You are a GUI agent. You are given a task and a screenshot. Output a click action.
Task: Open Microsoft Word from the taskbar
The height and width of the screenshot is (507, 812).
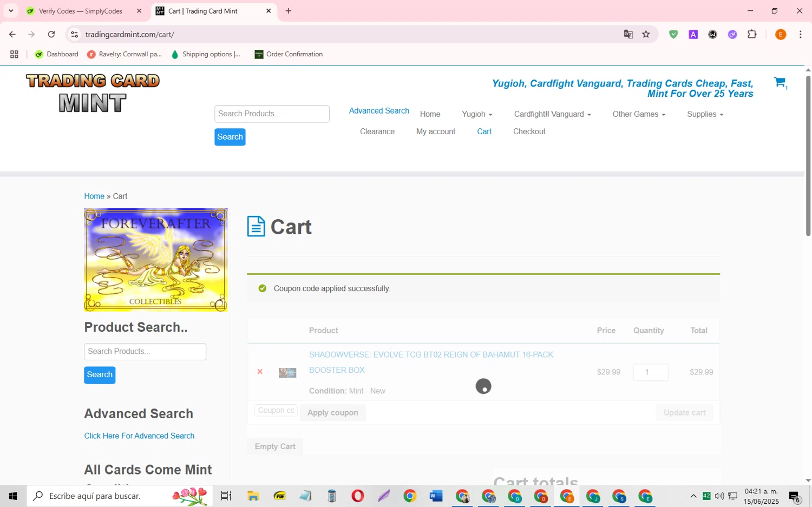point(436,496)
